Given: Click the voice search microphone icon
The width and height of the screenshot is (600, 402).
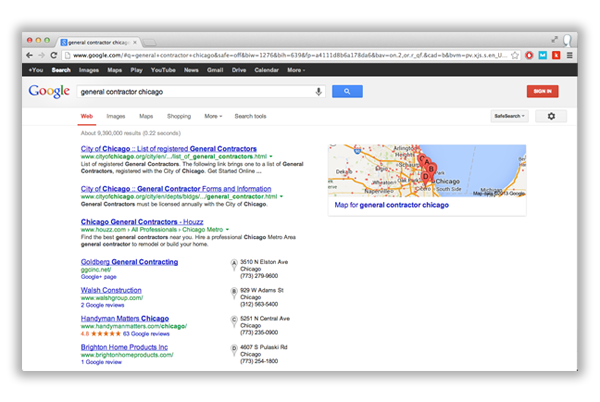Looking at the screenshot, I should [x=318, y=92].
